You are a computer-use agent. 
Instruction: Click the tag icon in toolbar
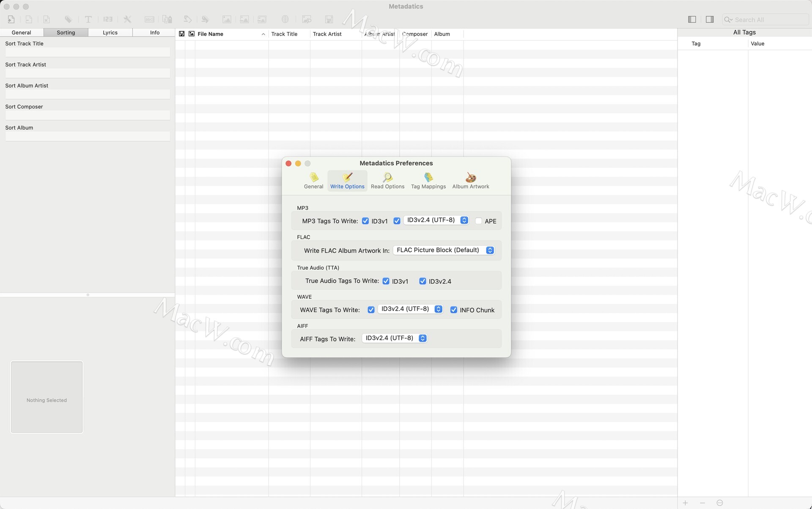(x=68, y=19)
